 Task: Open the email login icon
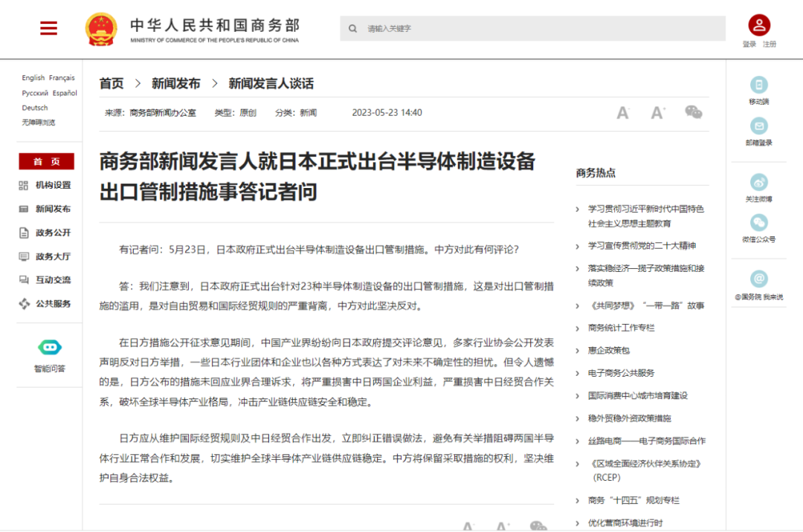[x=758, y=126]
